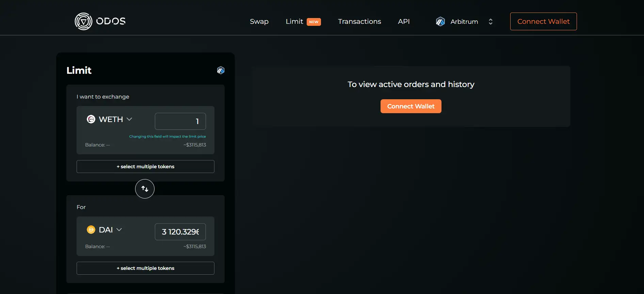Click select multiple tokens under DAI
Viewport: 644px width, 294px height.
[145, 268]
